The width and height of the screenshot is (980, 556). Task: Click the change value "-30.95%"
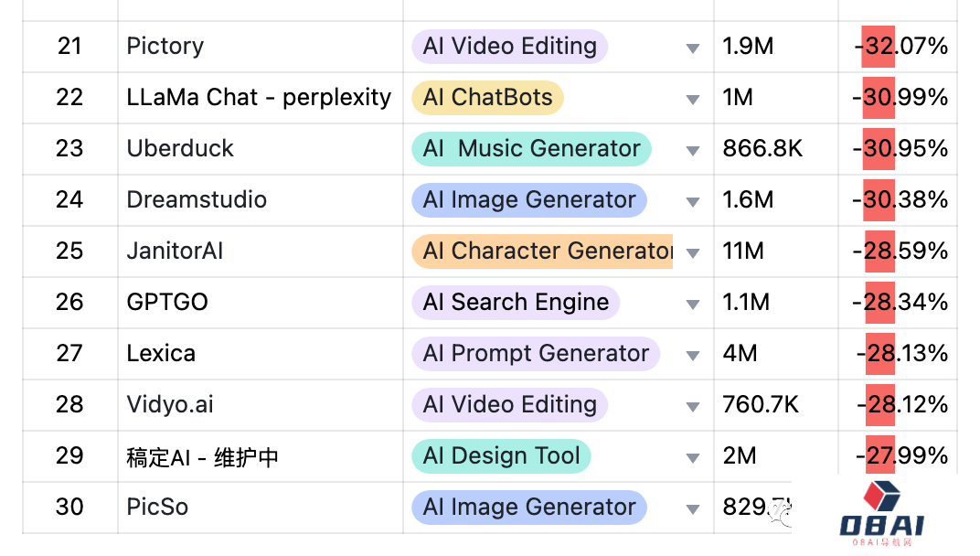click(x=900, y=149)
